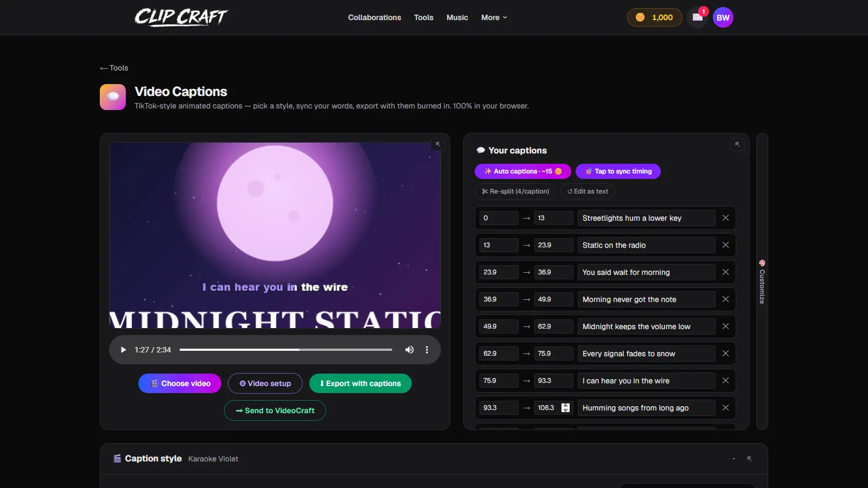Expand the Customize side panel
This screenshot has height=488, width=868.
click(762, 281)
